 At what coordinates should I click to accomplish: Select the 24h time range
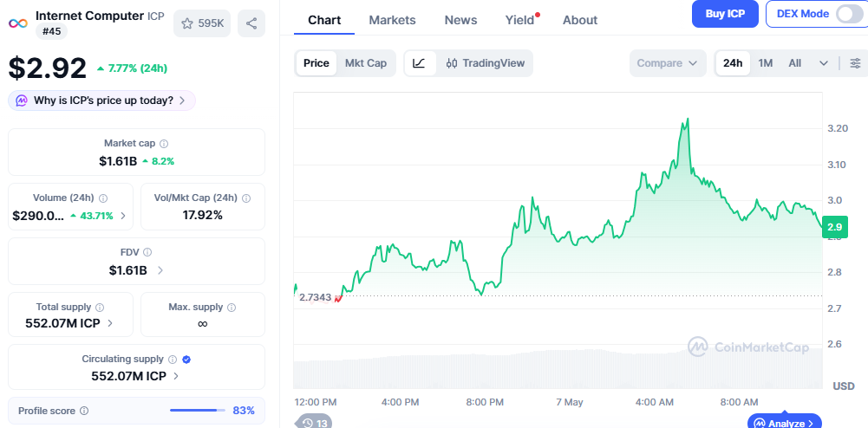733,63
